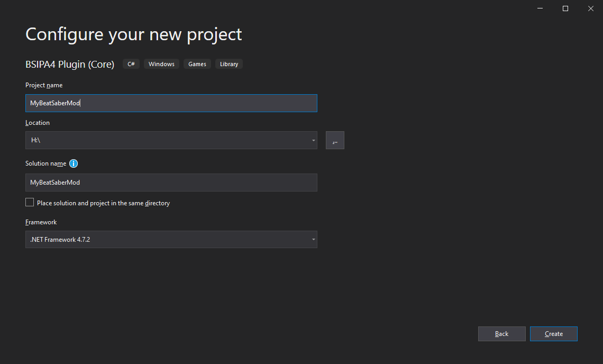Click the Project name label
The height and width of the screenshot is (364, 603).
(x=44, y=85)
